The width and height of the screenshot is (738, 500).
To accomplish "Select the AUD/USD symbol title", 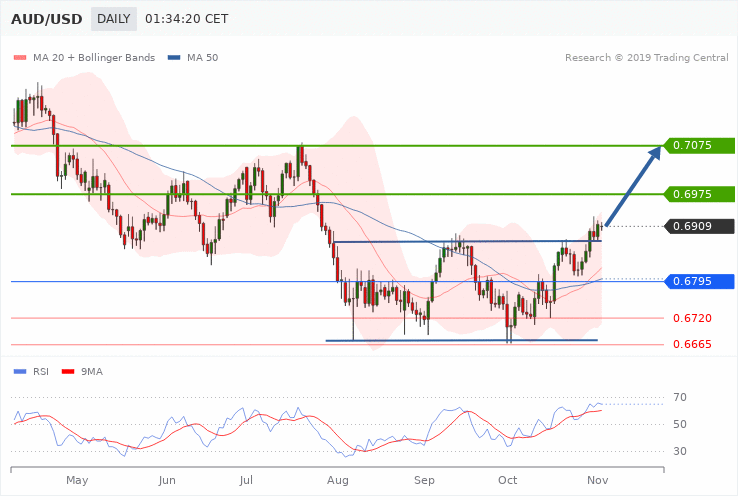I will click(48, 19).
